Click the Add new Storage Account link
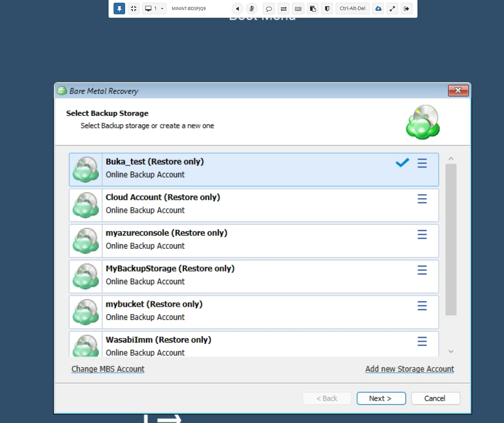This screenshot has width=504, height=423. click(x=410, y=369)
